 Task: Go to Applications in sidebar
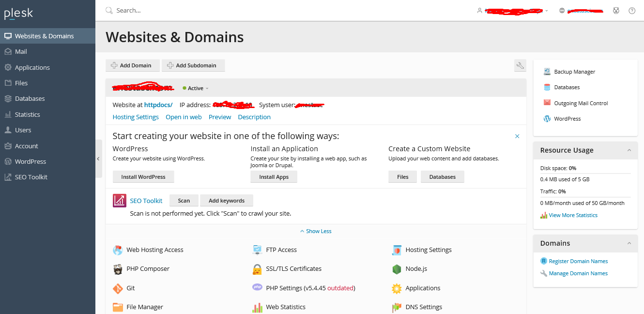pyautogui.click(x=47, y=67)
